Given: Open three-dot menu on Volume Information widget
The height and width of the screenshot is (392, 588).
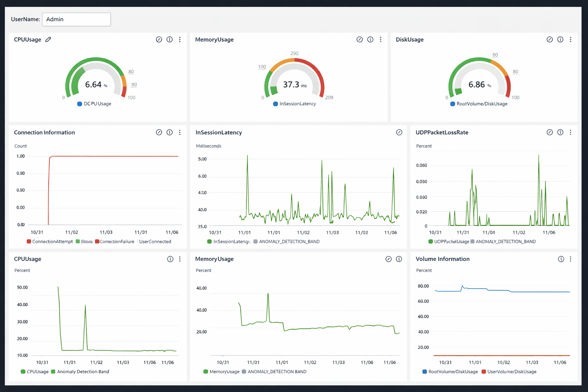Looking at the screenshot, I should (x=570, y=259).
